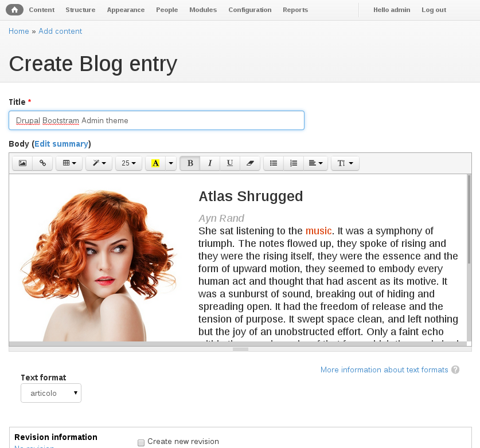Select the Revision information vertical tab
This screenshot has width=480, height=448.
56,438
